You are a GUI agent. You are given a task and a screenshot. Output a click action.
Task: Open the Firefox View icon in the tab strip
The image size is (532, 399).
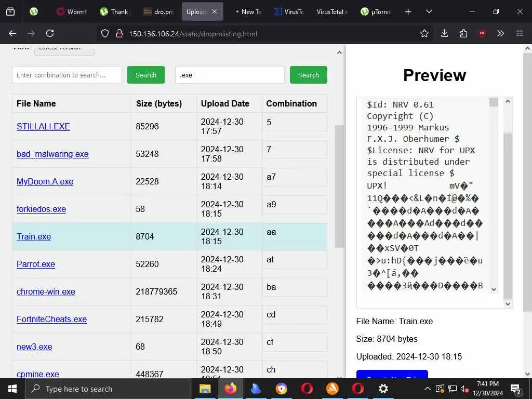pyautogui.click(x=10, y=12)
